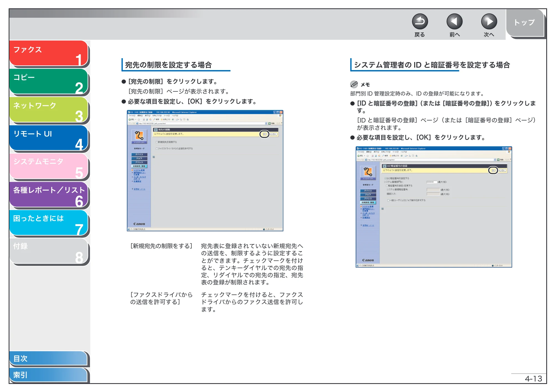
Task: Go to next page with 次へ icon
Action: point(489,22)
